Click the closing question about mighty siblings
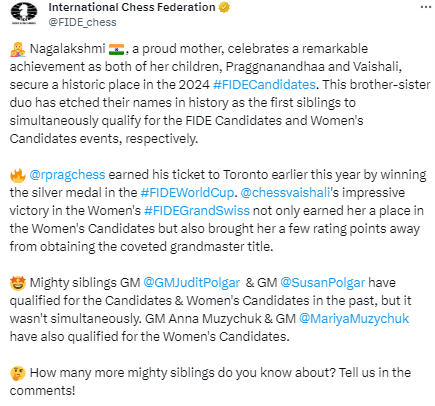 210,382
